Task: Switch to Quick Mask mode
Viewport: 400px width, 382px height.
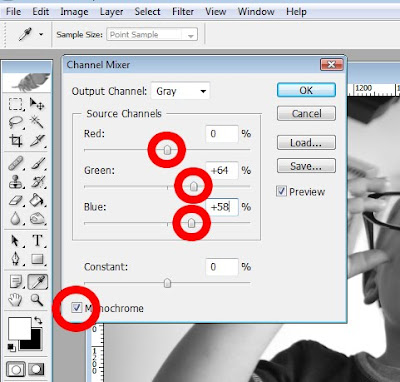Action: (x=36, y=369)
